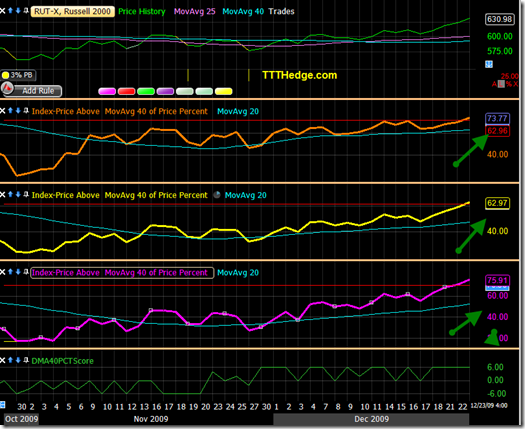Click the 73.77 value box

click(x=498, y=119)
